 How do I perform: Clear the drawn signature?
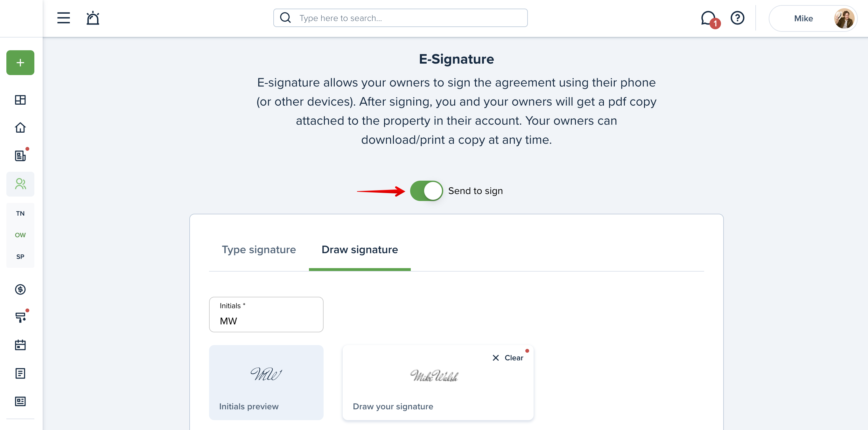(508, 357)
